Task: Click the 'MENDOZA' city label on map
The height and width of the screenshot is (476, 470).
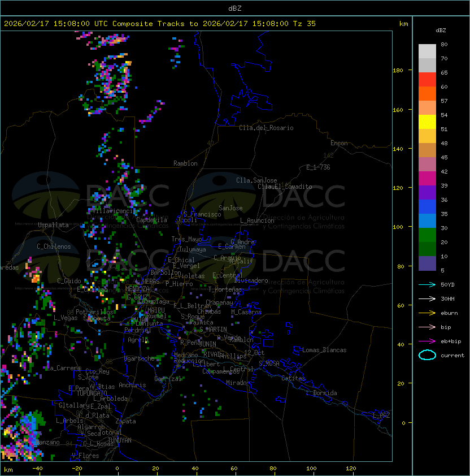Action: (x=137, y=289)
